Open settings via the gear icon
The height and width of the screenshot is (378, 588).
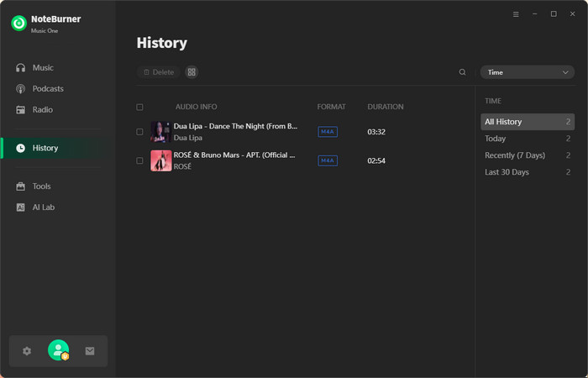tap(27, 351)
